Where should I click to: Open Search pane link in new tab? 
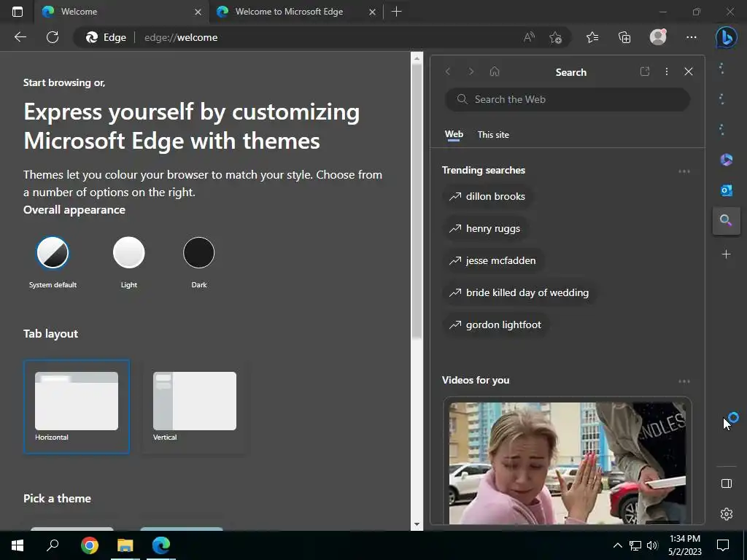coord(645,71)
